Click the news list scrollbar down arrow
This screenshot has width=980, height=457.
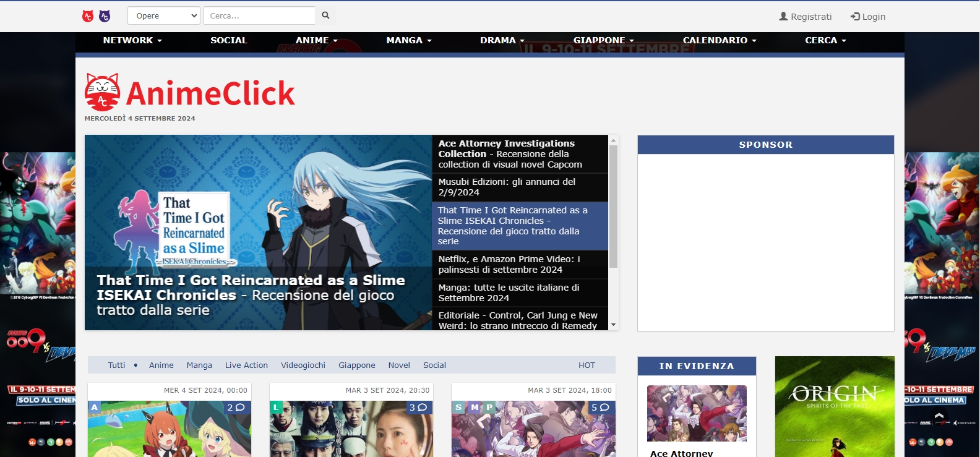(614, 325)
